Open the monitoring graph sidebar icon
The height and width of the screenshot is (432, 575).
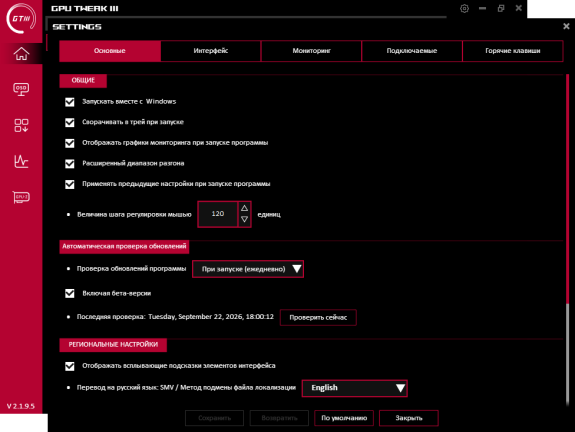point(21,161)
